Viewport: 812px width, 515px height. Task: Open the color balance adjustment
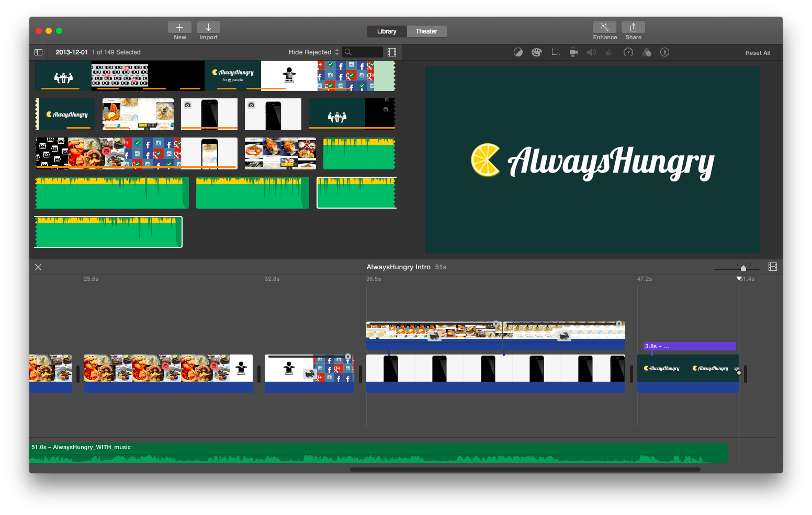coord(518,52)
